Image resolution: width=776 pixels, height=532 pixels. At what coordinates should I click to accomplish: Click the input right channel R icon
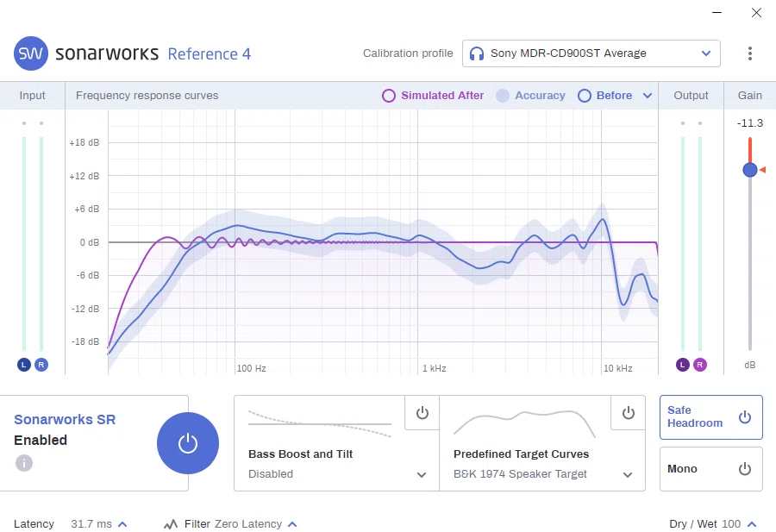41,365
